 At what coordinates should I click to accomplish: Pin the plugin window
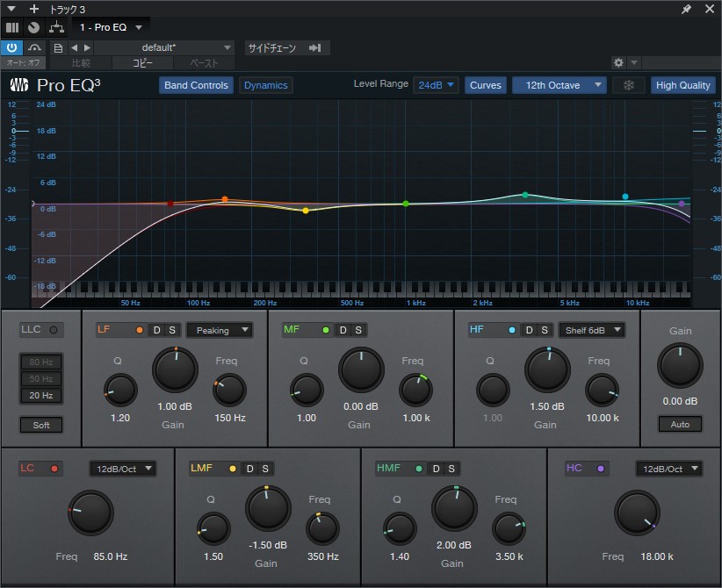pyautogui.click(x=686, y=9)
